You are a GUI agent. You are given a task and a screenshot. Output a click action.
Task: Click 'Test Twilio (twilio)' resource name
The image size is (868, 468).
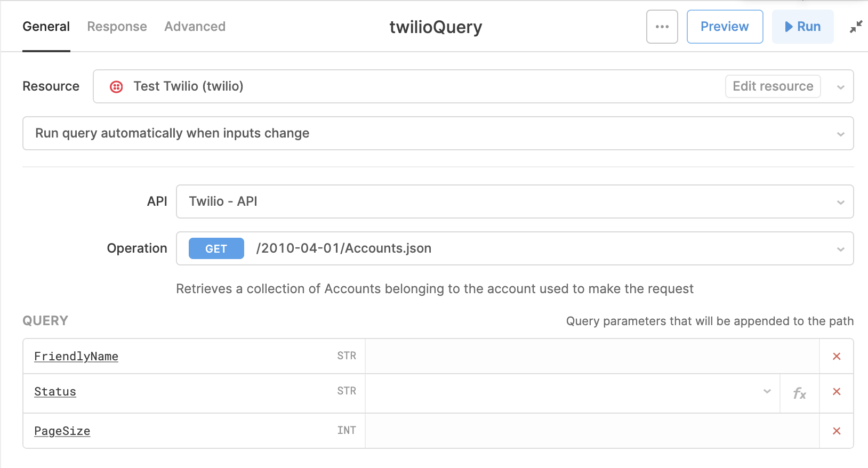pos(188,86)
